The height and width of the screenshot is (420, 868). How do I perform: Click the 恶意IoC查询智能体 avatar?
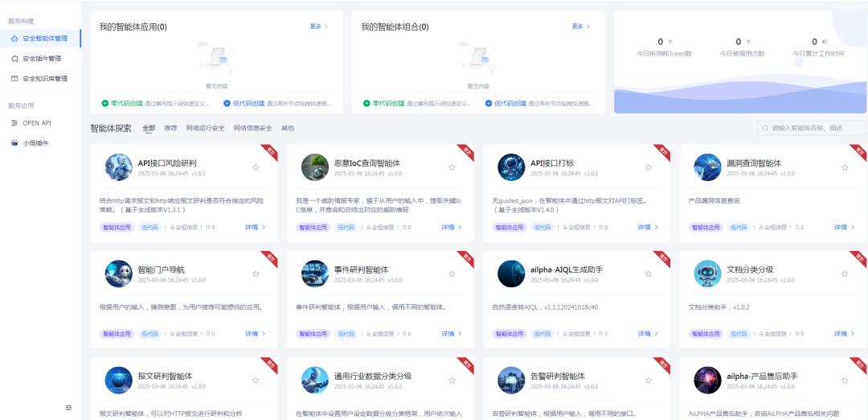[x=315, y=167]
